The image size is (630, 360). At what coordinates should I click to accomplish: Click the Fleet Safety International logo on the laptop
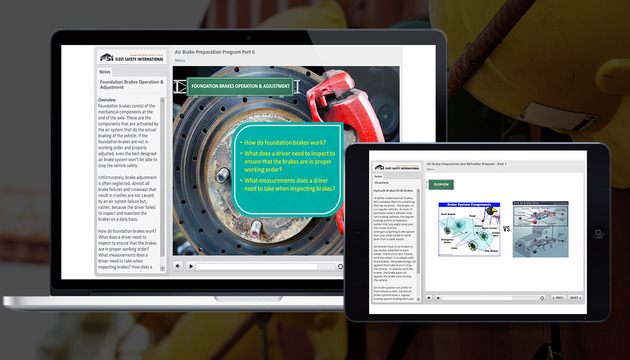click(x=132, y=57)
